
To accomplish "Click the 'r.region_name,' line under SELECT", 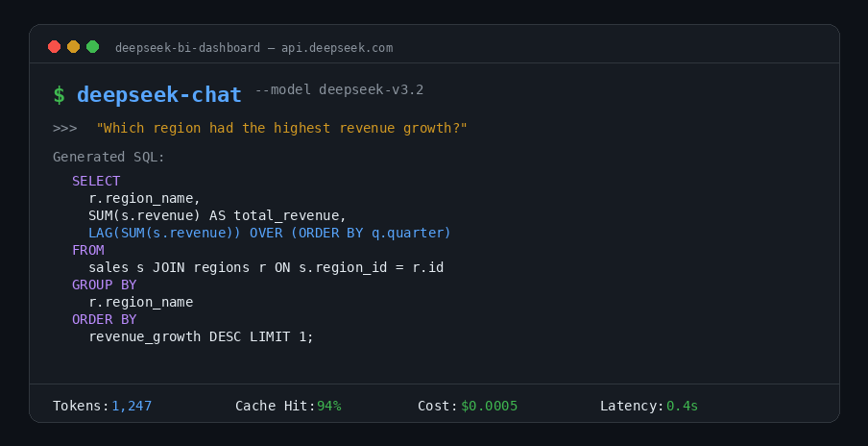I will tap(144, 199).
